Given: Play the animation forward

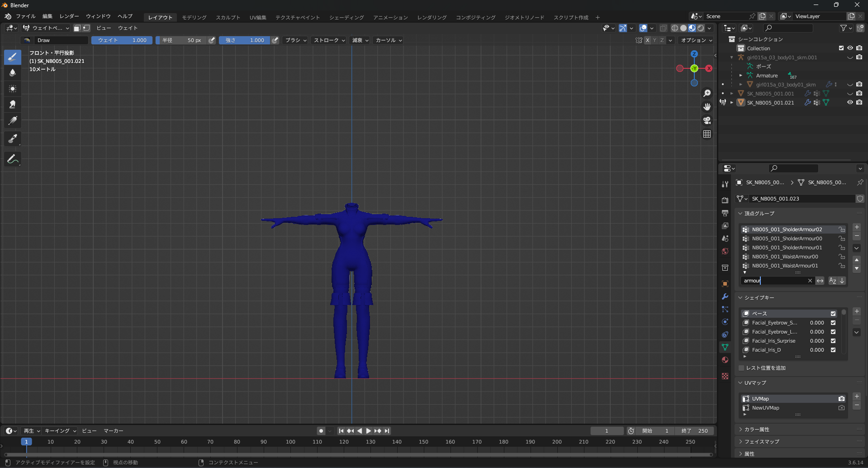Looking at the screenshot, I should click(369, 431).
